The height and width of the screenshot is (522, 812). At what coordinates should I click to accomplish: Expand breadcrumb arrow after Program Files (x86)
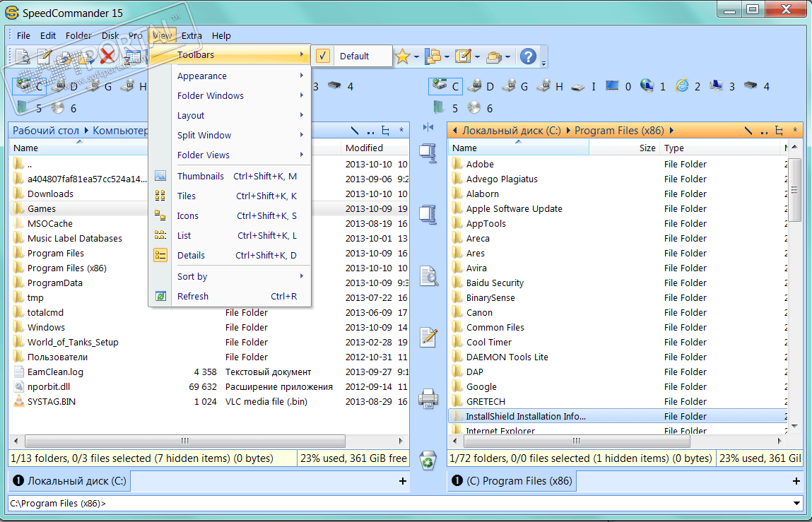point(671,131)
